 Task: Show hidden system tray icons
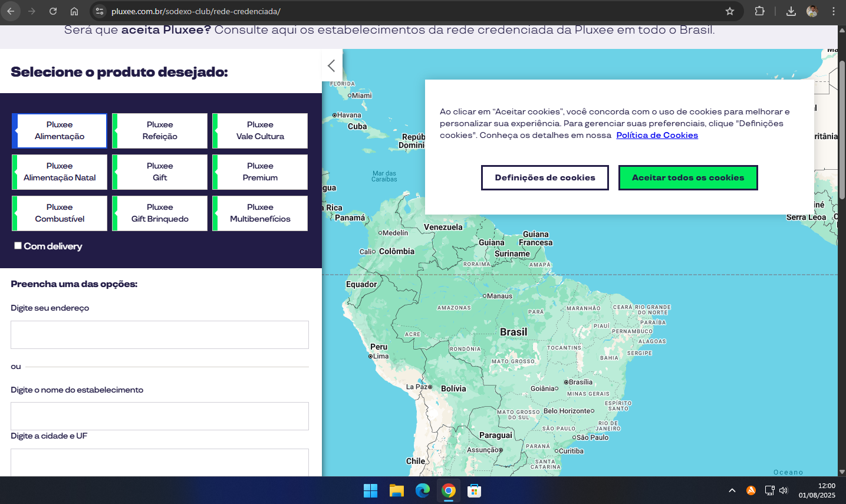pyautogui.click(x=732, y=490)
